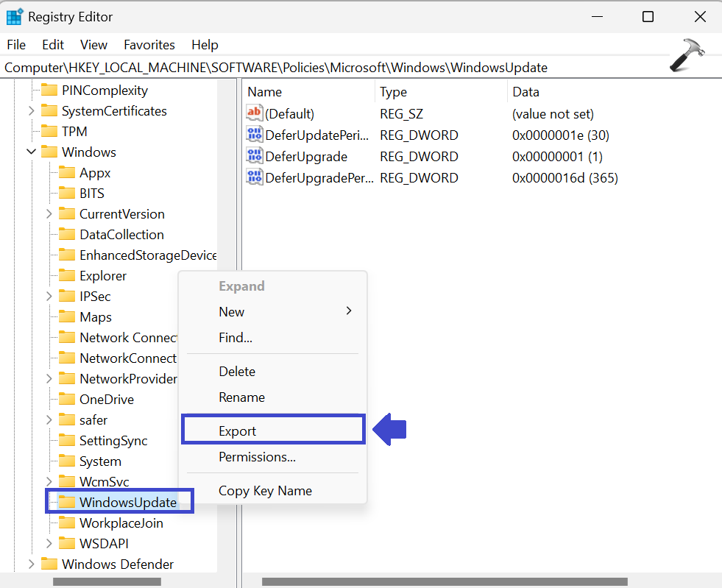
Task: Click the BITS folder icon
Action: (67, 194)
